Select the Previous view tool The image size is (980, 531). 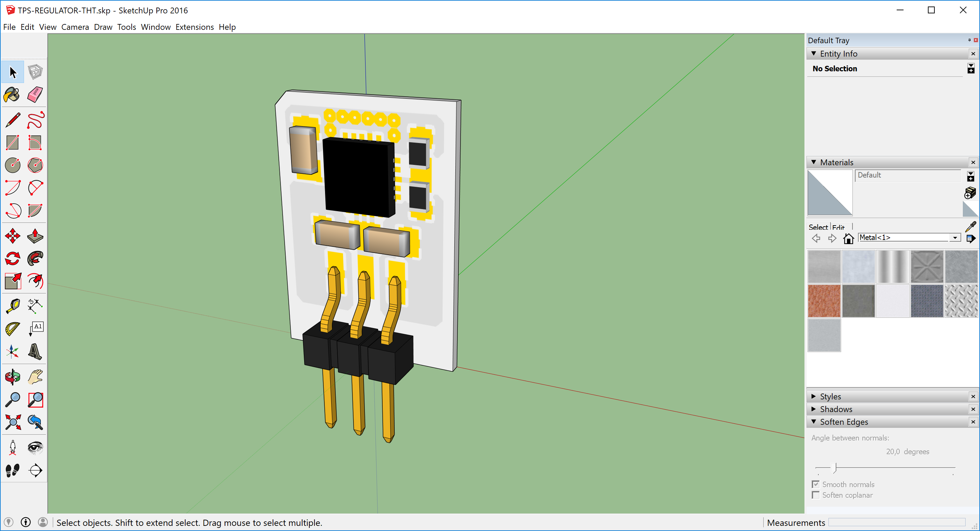[35, 422]
